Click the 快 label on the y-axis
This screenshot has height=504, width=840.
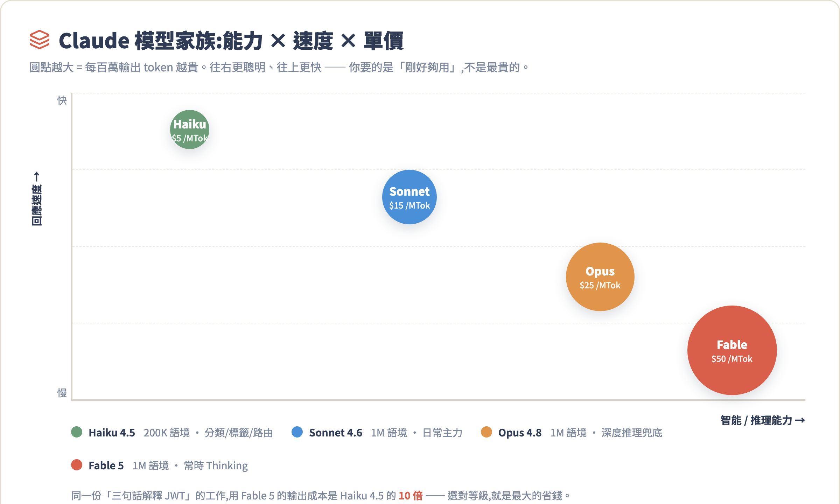click(x=62, y=100)
